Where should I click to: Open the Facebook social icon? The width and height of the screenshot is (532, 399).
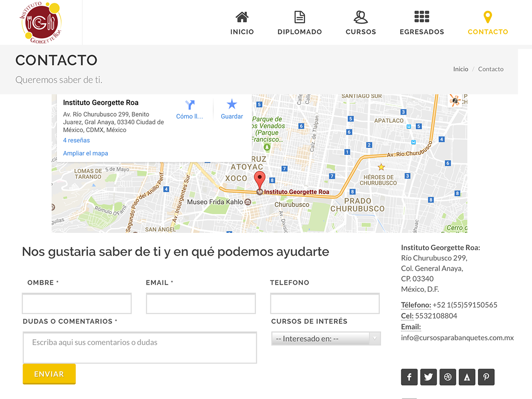click(x=409, y=377)
